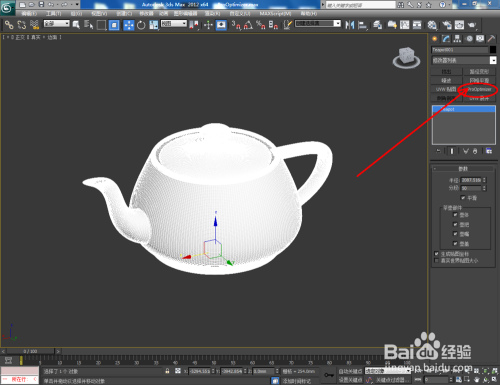Click the Align tool icon

[x=362, y=25]
